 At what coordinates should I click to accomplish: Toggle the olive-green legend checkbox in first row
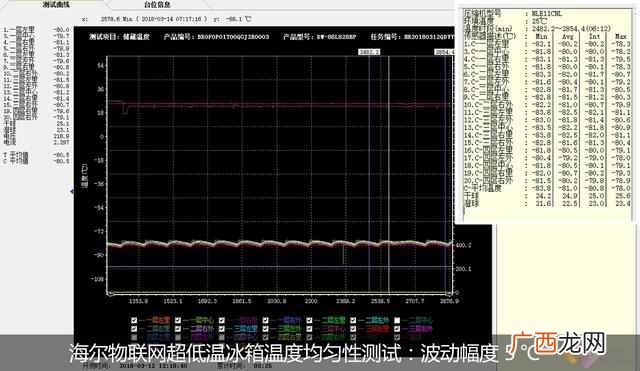[x=178, y=320]
